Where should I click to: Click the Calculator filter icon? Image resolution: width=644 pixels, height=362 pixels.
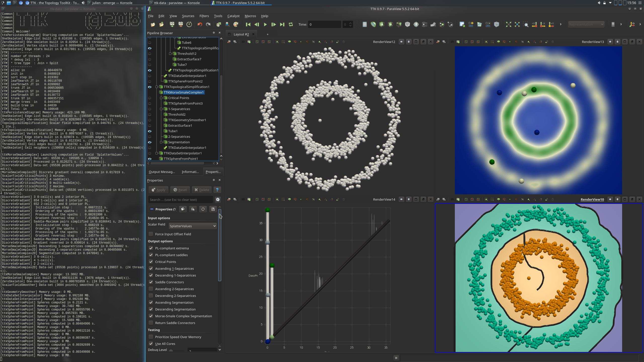[365, 24]
